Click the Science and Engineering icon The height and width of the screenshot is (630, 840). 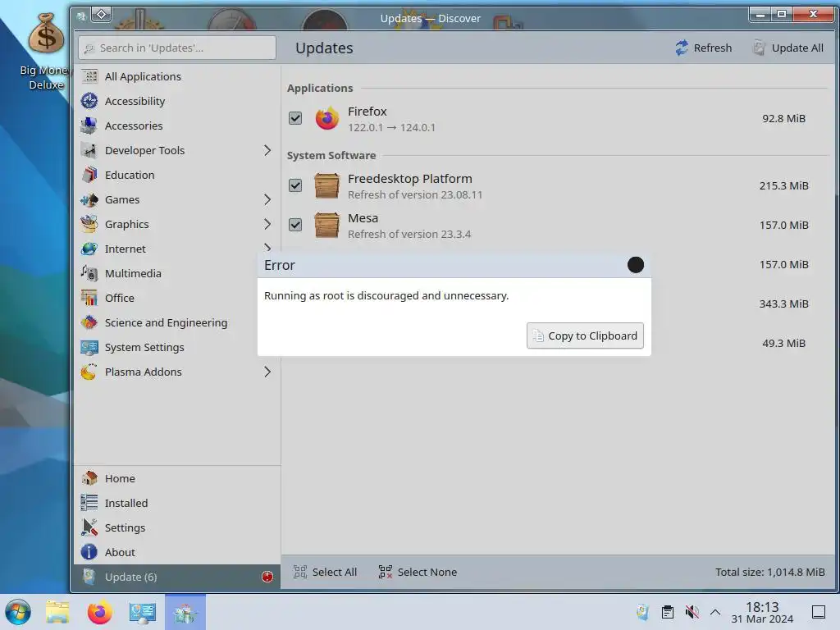[x=89, y=322]
